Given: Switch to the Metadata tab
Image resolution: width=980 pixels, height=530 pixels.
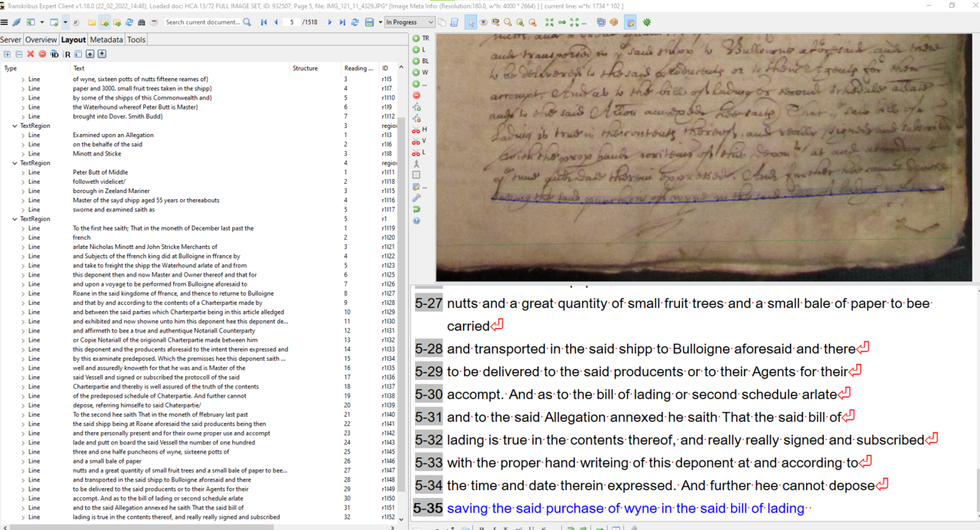Looking at the screenshot, I should click(x=106, y=40).
